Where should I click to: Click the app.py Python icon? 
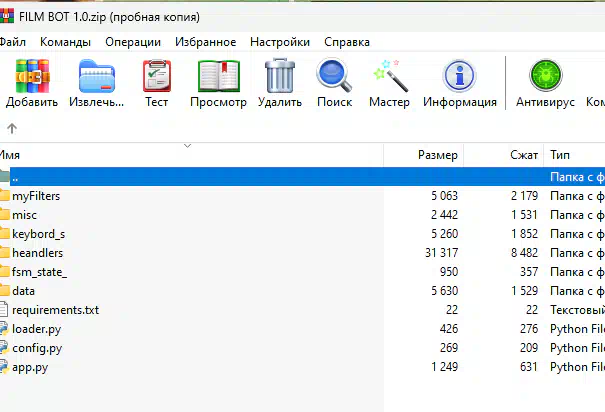pos(4,366)
